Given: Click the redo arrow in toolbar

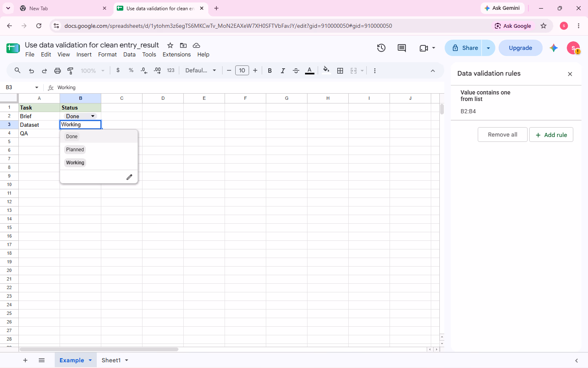Looking at the screenshot, I should [x=45, y=71].
